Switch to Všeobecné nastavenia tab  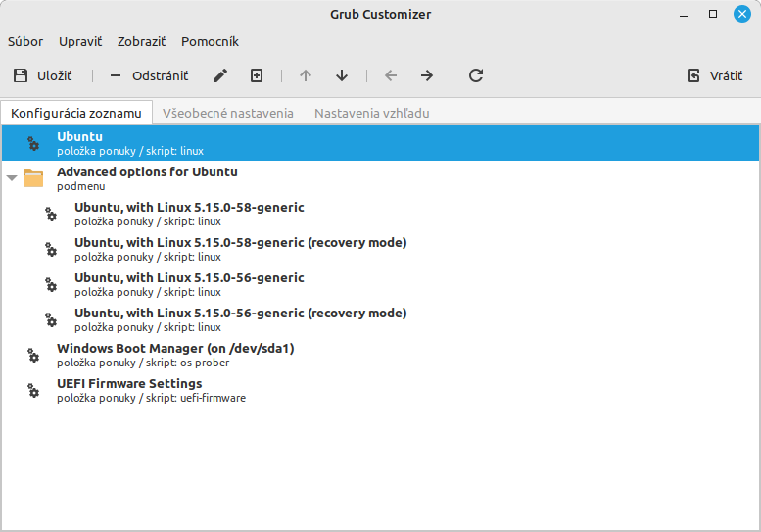click(x=228, y=113)
